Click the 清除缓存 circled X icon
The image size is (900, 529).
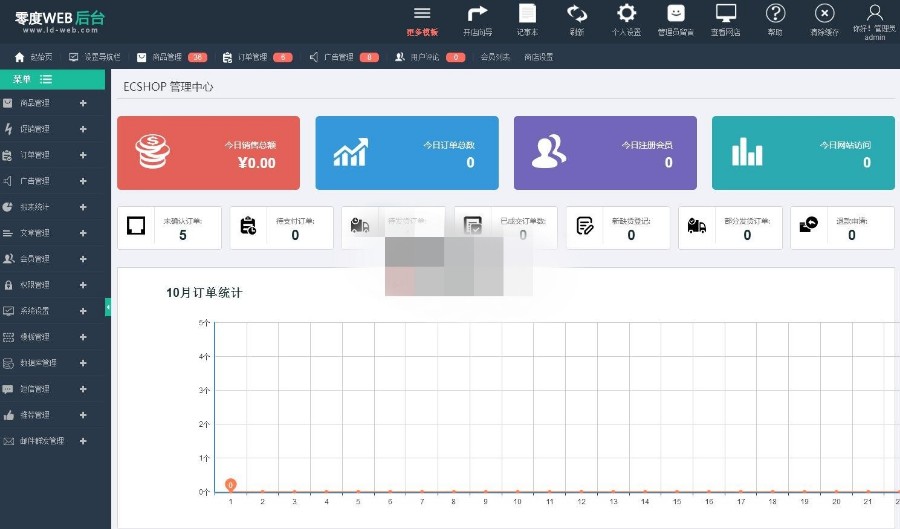tap(824, 13)
